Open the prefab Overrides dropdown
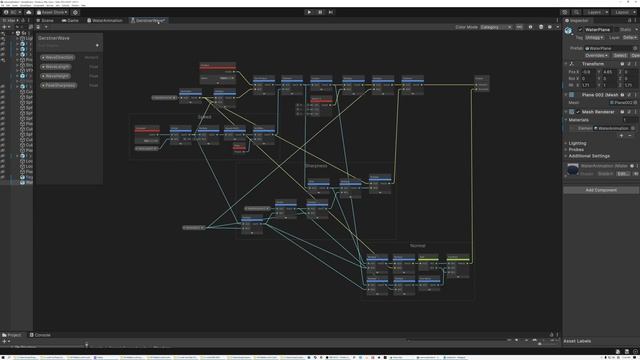640x360 pixels. [x=596, y=56]
